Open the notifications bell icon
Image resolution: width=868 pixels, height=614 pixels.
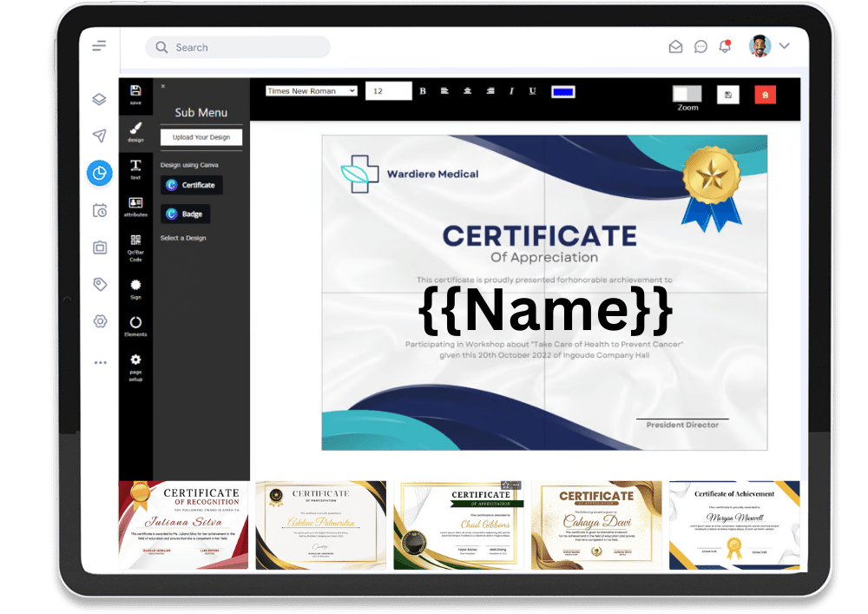pos(725,47)
